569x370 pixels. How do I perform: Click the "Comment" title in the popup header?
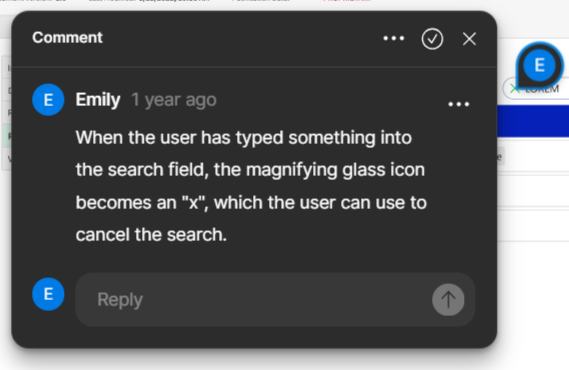point(67,38)
